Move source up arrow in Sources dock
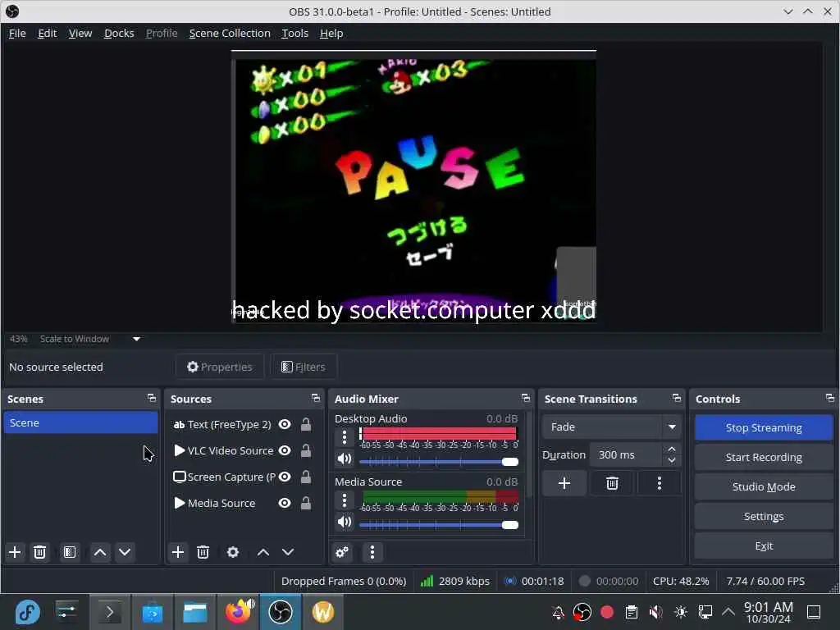The width and height of the screenshot is (840, 630). coord(263,552)
